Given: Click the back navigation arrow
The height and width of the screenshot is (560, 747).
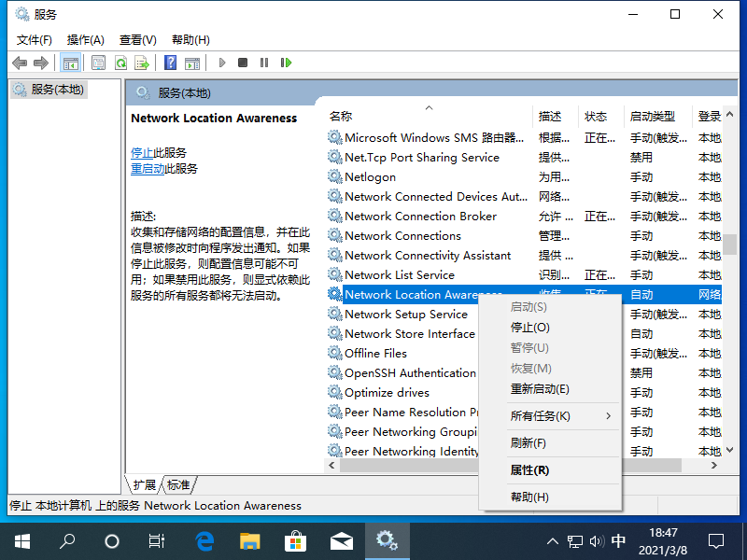Looking at the screenshot, I should tap(21, 63).
